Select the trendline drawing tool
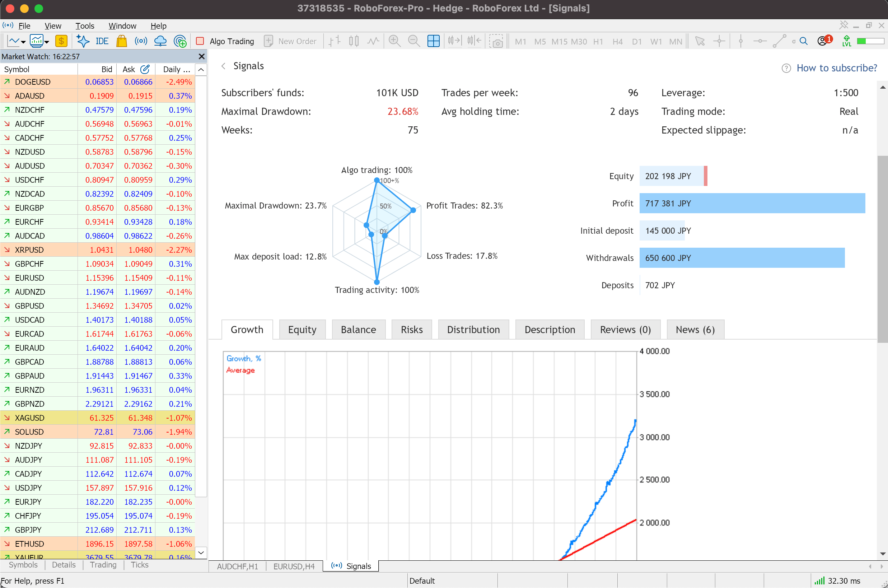888x588 pixels. [x=779, y=41]
